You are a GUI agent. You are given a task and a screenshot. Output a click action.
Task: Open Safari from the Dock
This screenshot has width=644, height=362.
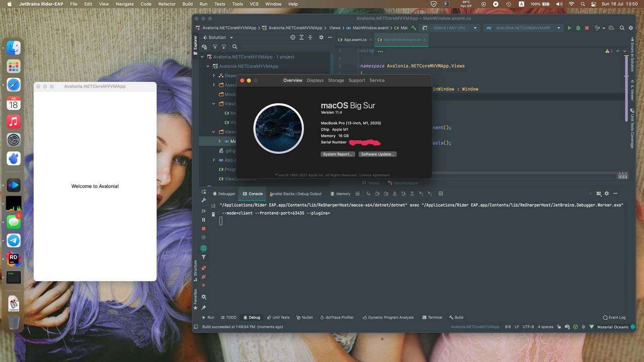point(14,84)
